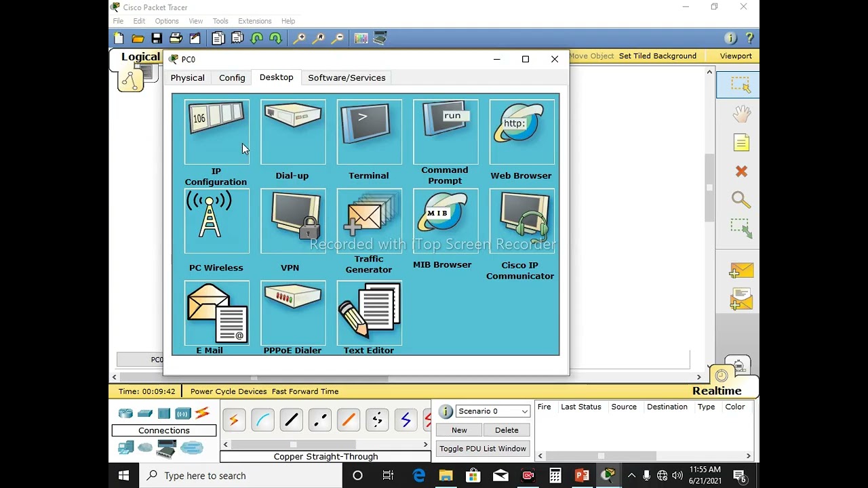Click the taskbar search box
This screenshot has width=868, height=488.
point(241,476)
